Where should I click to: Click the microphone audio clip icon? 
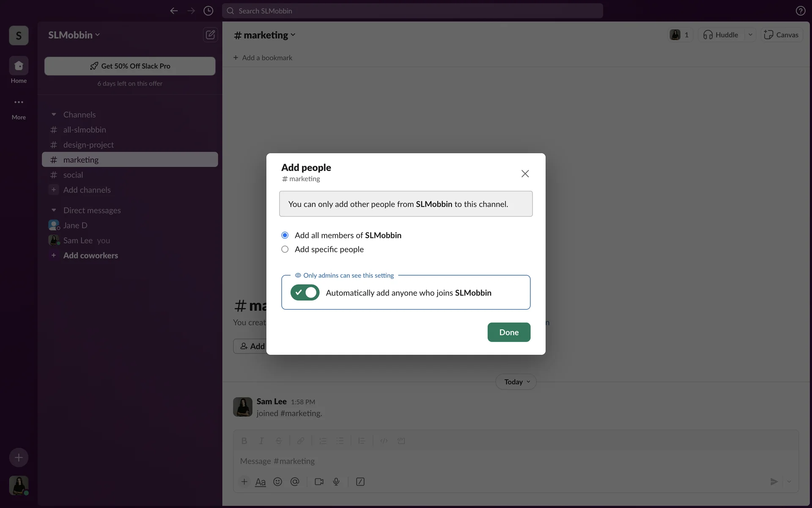[336, 482]
